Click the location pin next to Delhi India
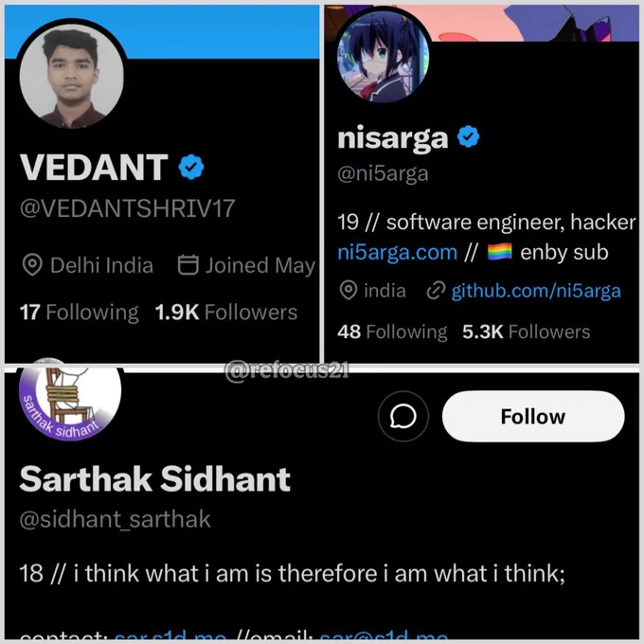Viewport: 644px width, 644px height. pyautogui.click(x=32, y=265)
